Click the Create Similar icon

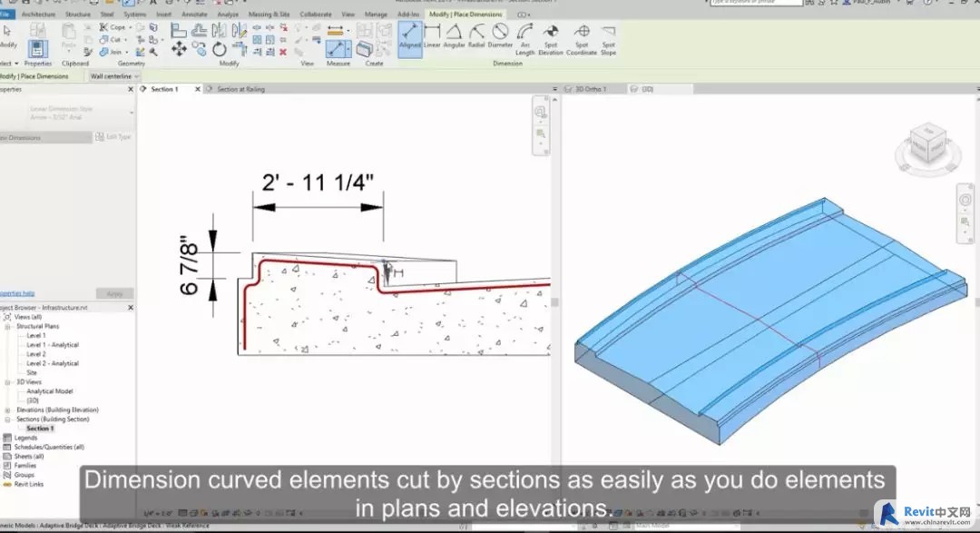pos(365,49)
